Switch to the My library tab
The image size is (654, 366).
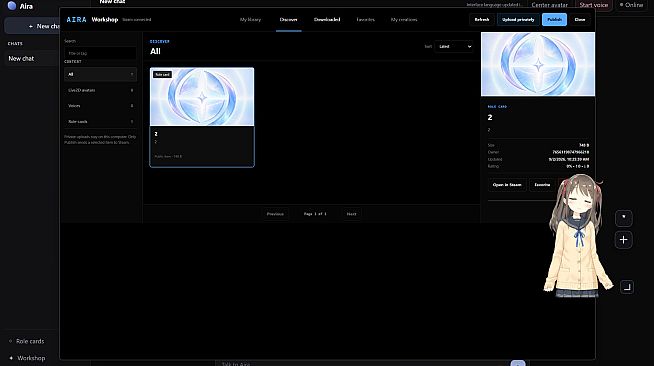pyautogui.click(x=250, y=20)
